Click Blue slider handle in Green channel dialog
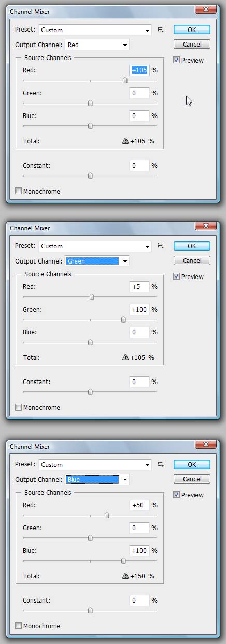 (x=90, y=342)
